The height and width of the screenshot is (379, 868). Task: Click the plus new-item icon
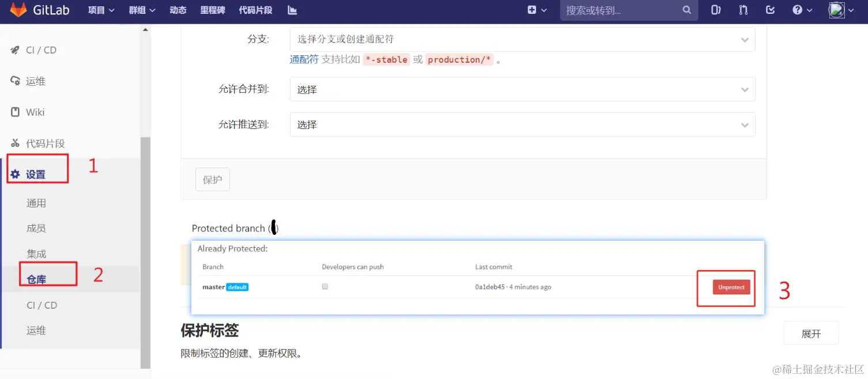pyautogui.click(x=532, y=10)
